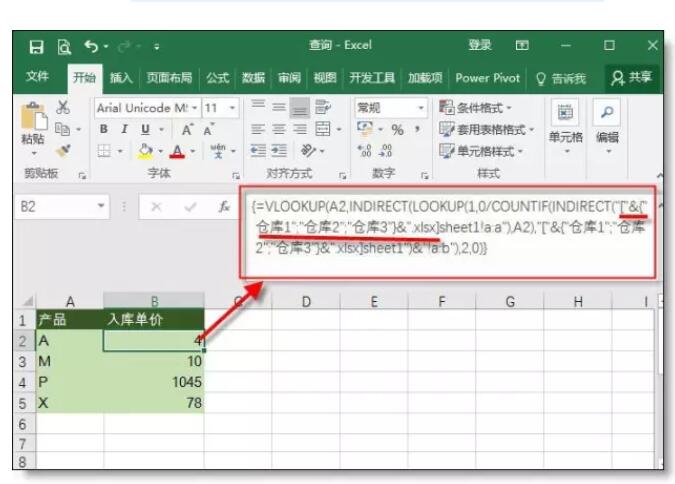675x484 pixels.
Task: Decrease indent in alignment group
Action: point(258,151)
